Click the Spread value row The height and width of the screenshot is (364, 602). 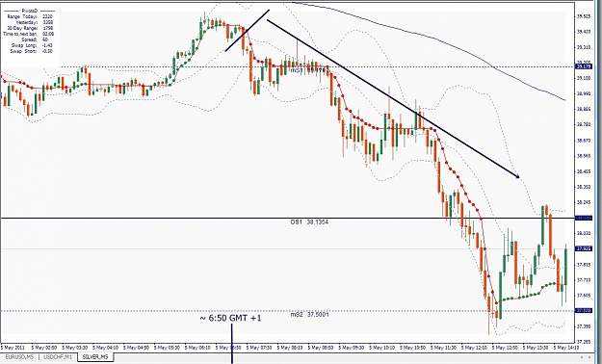[35, 39]
